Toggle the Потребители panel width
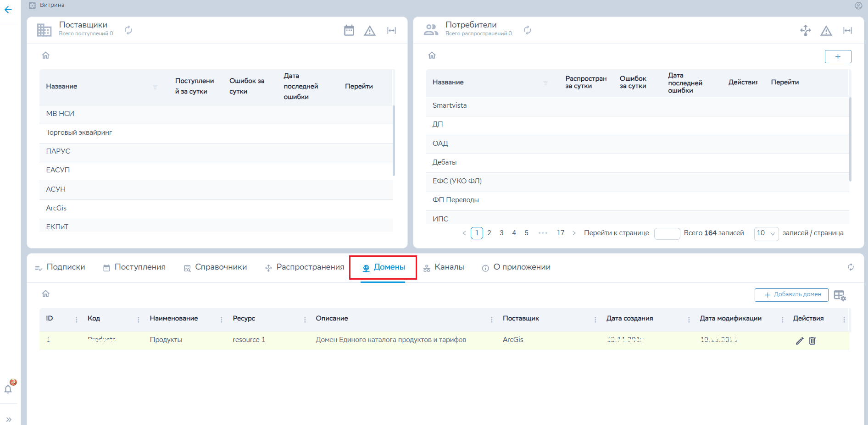This screenshot has width=868, height=425. 847,31
